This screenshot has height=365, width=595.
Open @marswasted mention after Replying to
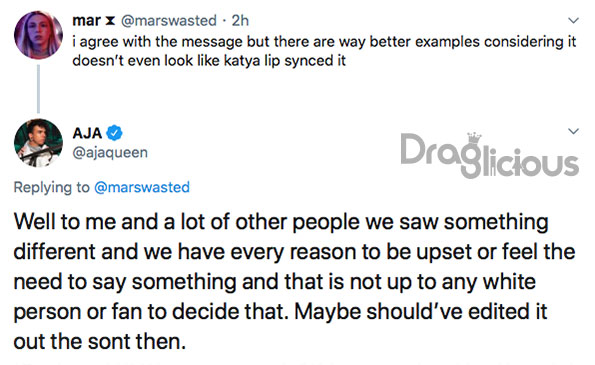(142, 187)
